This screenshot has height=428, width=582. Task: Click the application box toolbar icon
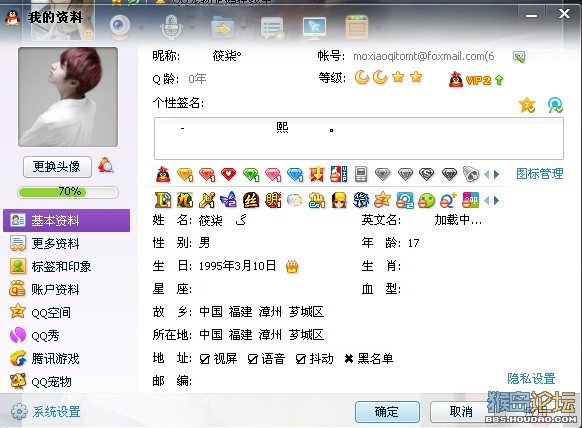click(356, 27)
